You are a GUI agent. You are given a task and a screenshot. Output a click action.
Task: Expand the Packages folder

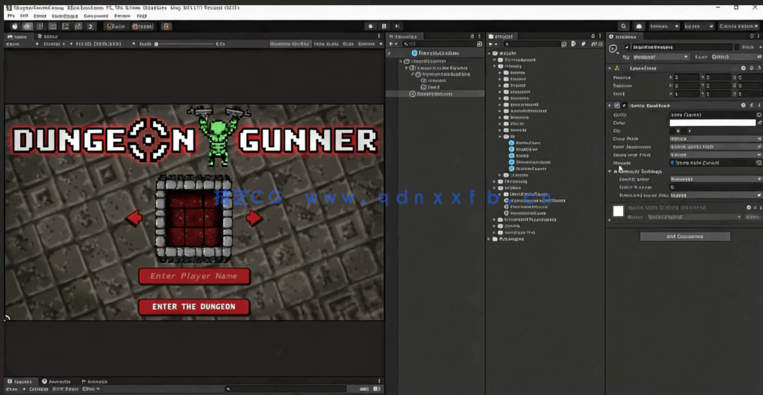[490, 239]
